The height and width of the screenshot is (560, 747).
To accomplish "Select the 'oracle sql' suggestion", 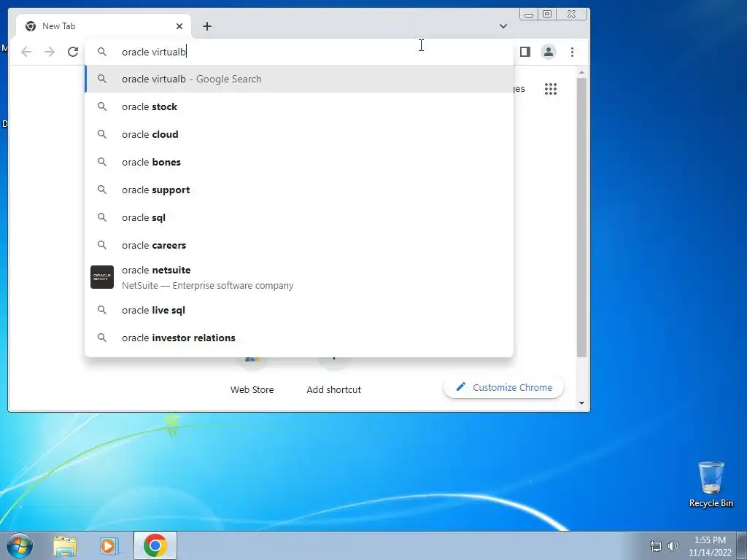I will coord(299,217).
